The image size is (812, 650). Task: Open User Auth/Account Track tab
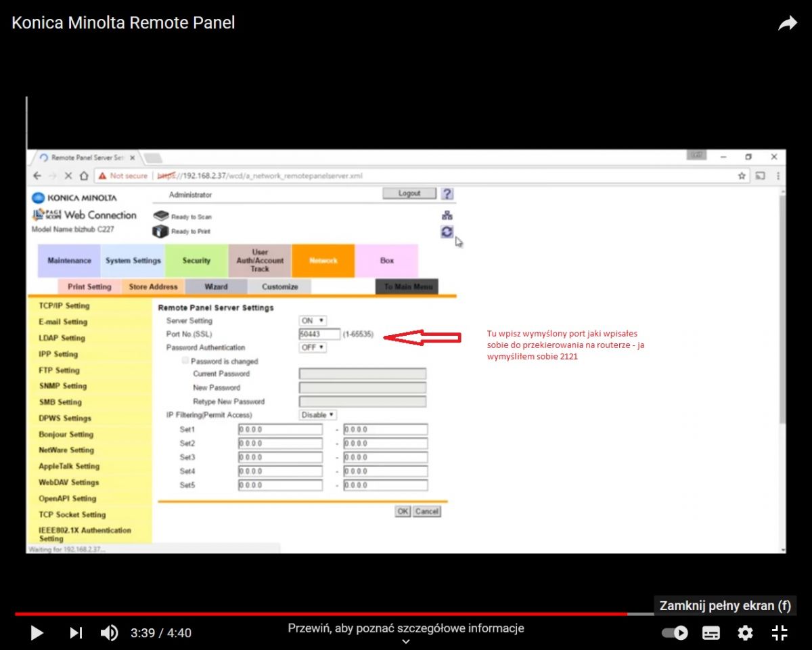(260, 261)
